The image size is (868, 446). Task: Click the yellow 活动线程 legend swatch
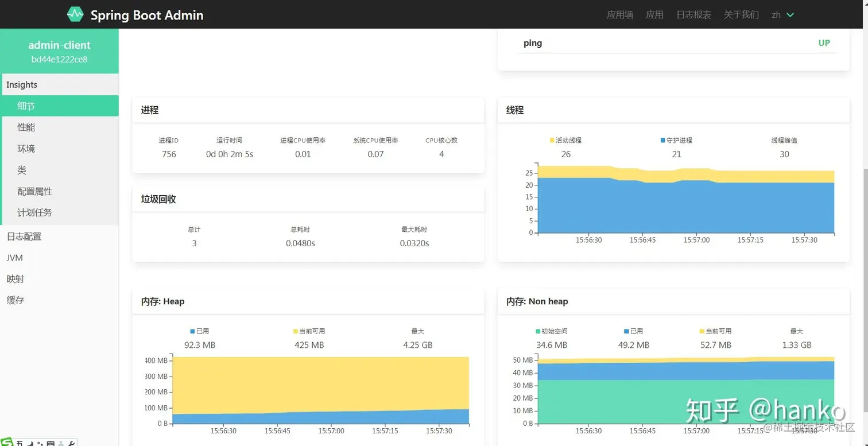coord(552,140)
